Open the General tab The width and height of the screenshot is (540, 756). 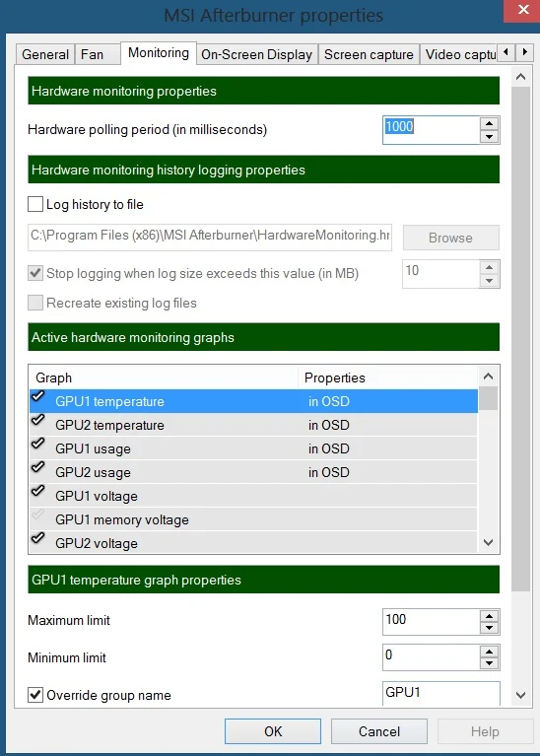click(45, 54)
